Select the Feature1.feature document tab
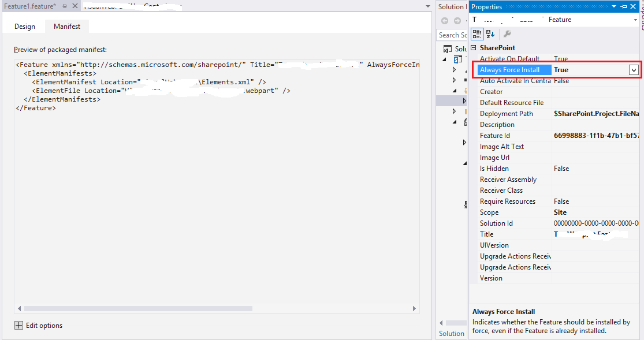The image size is (644, 340). coord(30,6)
